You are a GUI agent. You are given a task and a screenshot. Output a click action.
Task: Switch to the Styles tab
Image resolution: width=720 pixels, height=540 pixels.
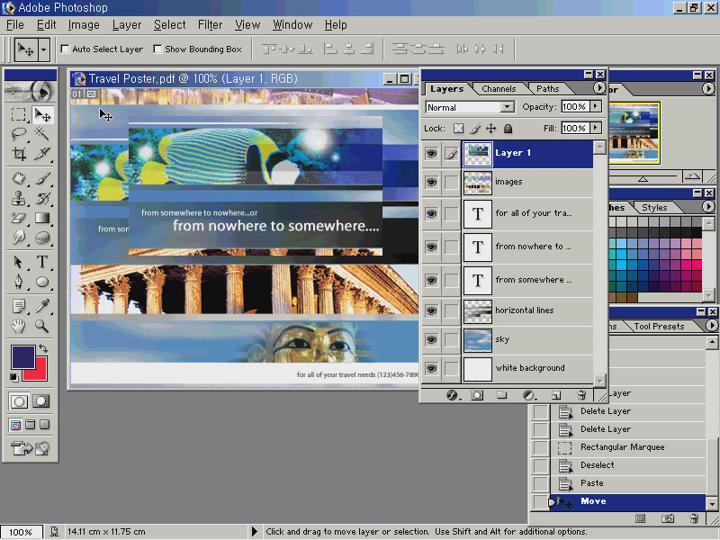click(654, 208)
